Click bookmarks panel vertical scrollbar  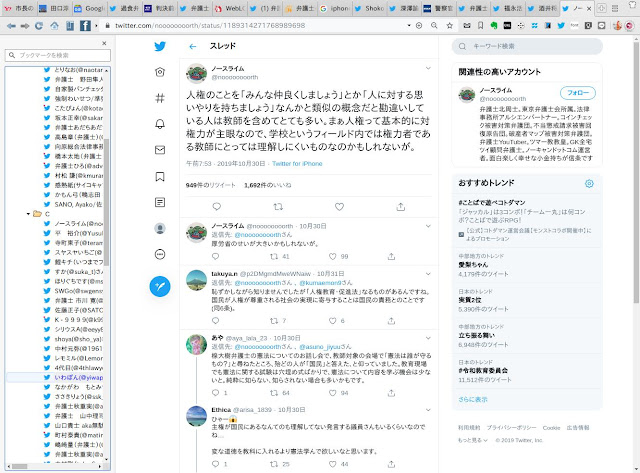tap(106, 200)
